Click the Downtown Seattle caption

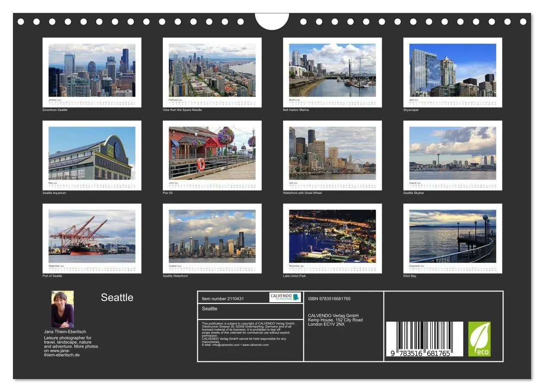click(55, 110)
